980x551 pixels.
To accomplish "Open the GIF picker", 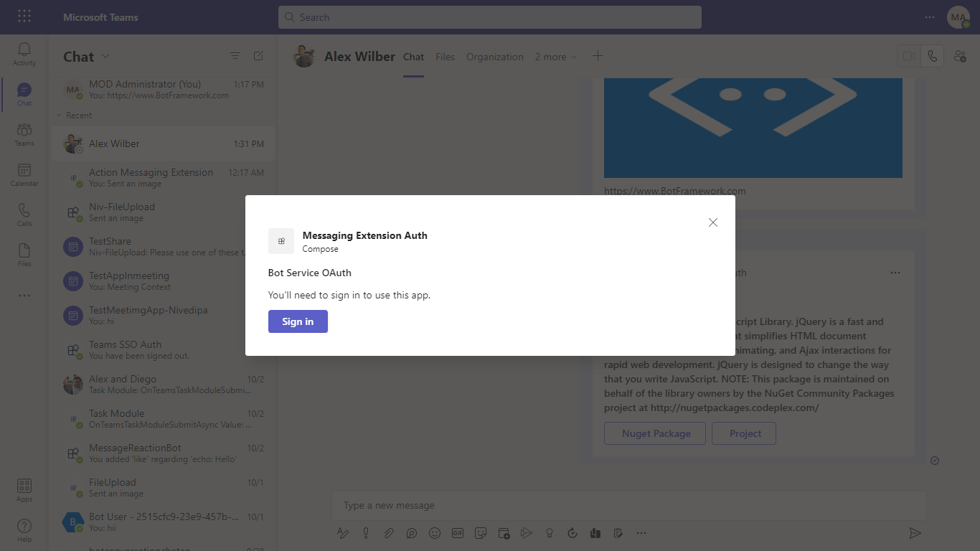I will (458, 533).
